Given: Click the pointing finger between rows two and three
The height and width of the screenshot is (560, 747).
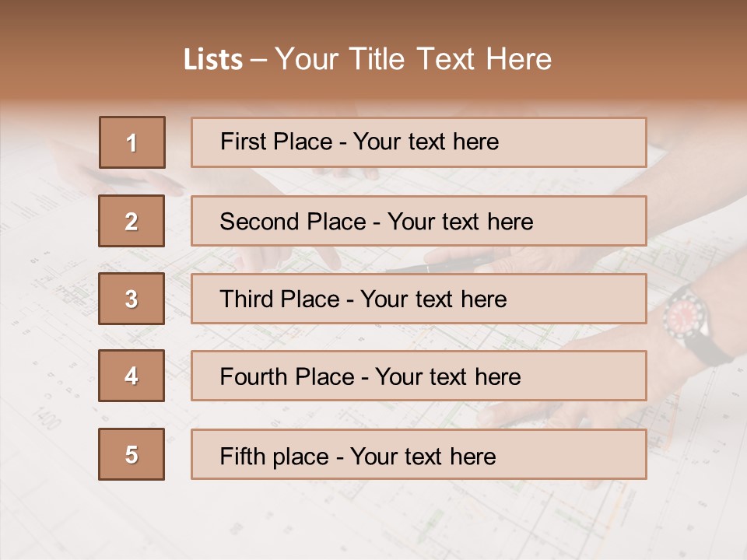Looking at the screenshot, I should pyautogui.click(x=328, y=259).
